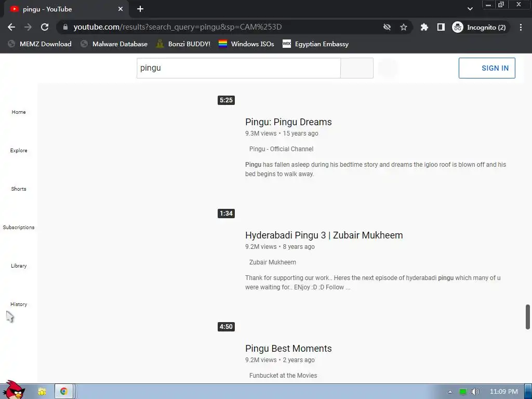Screen dimensions: 532x399
Task: Open Library in YouTube sidebar
Action: tap(19, 265)
